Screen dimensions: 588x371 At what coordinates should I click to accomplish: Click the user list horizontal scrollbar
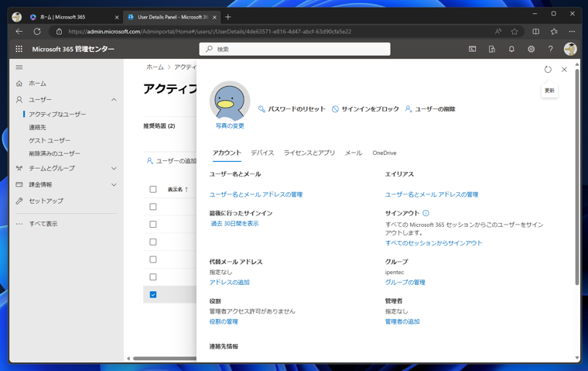164,359
